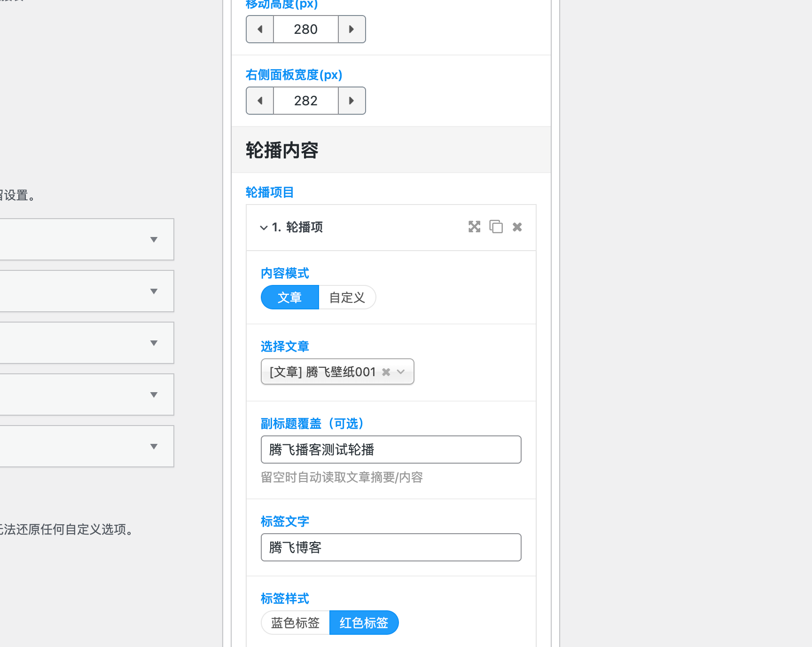The image size is (812, 647).
Task: Decrement 右侧面板宽度 value
Action: coord(259,100)
